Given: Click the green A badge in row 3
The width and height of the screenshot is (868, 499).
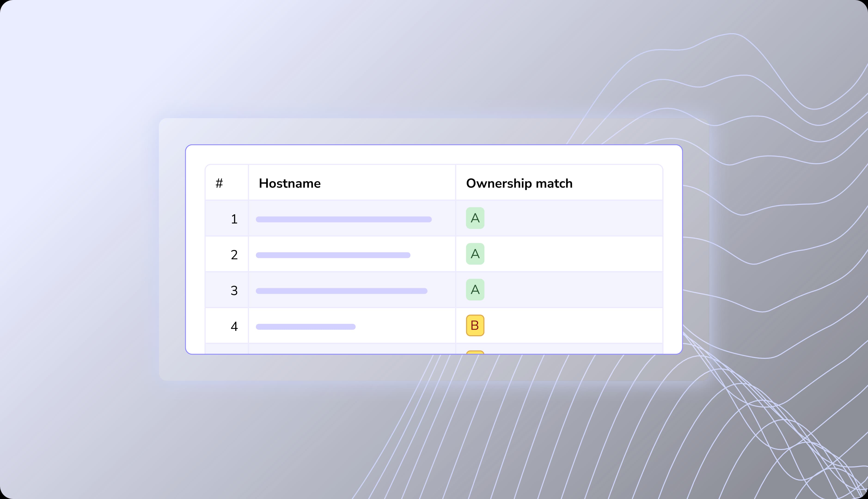Looking at the screenshot, I should [x=475, y=290].
